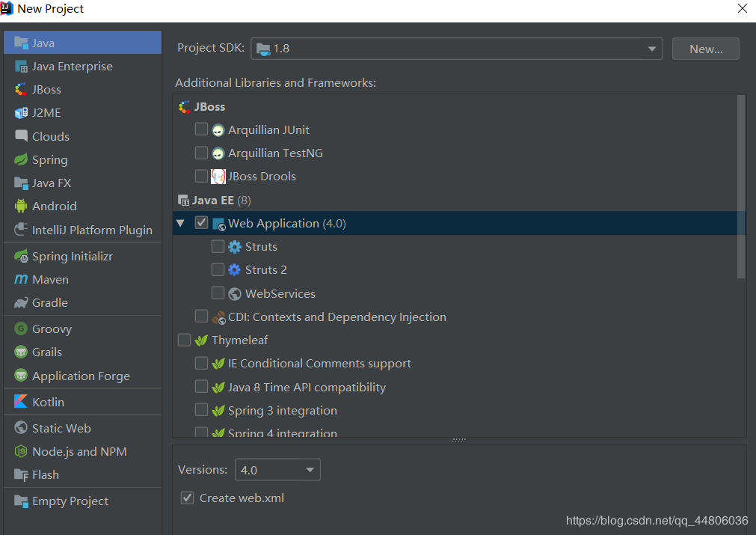
Task: Enable the Struts 2 checkbox
Action: (x=218, y=269)
